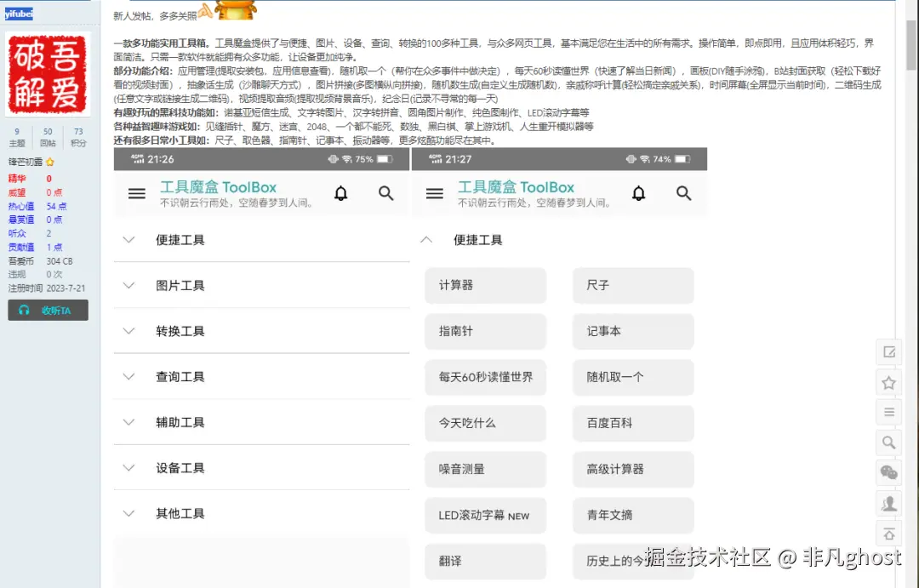Click the user profile silhouette sidebar icon
The width and height of the screenshot is (919, 588).
[x=888, y=503]
